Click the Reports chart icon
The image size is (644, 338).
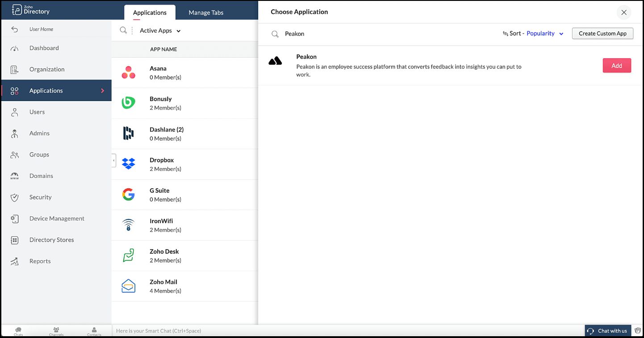click(x=15, y=262)
